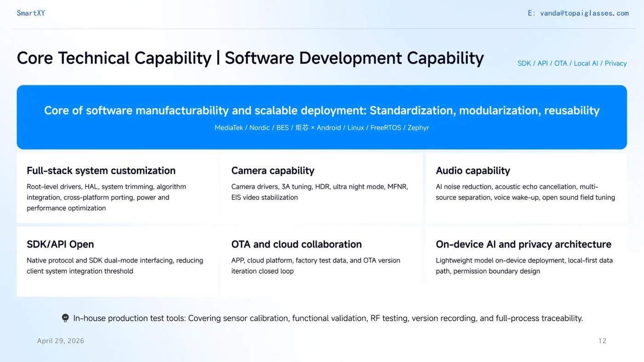Click the robot icon beside In-house production test tools
This screenshot has width=644, height=362.
click(65, 318)
